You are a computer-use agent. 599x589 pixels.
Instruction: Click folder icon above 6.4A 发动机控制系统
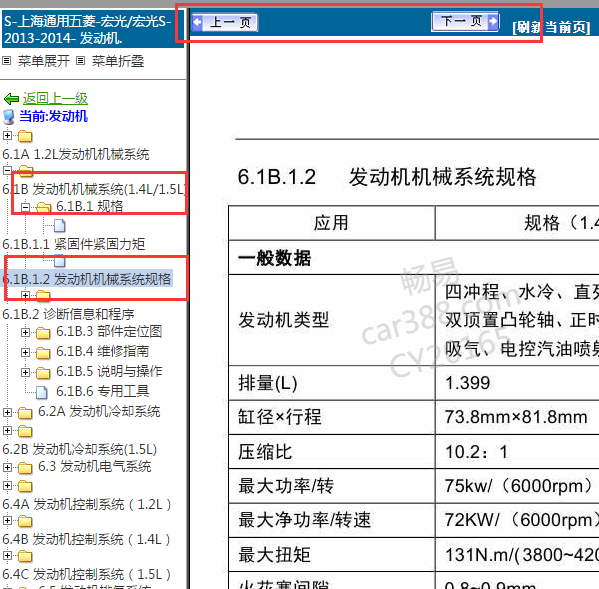(x=25, y=486)
